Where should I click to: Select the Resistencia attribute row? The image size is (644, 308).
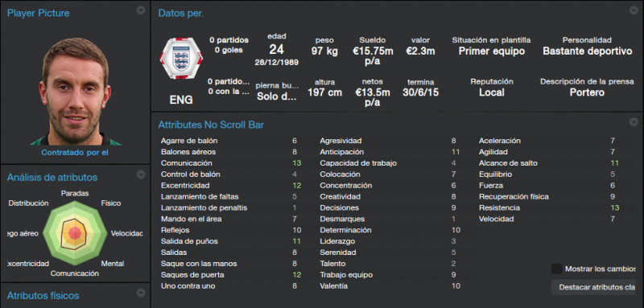(549, 208)
